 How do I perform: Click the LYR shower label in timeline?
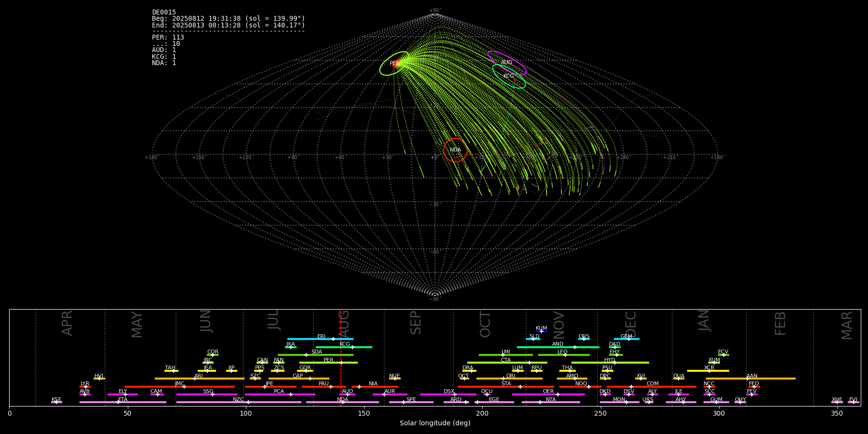(x=85, y=384)
